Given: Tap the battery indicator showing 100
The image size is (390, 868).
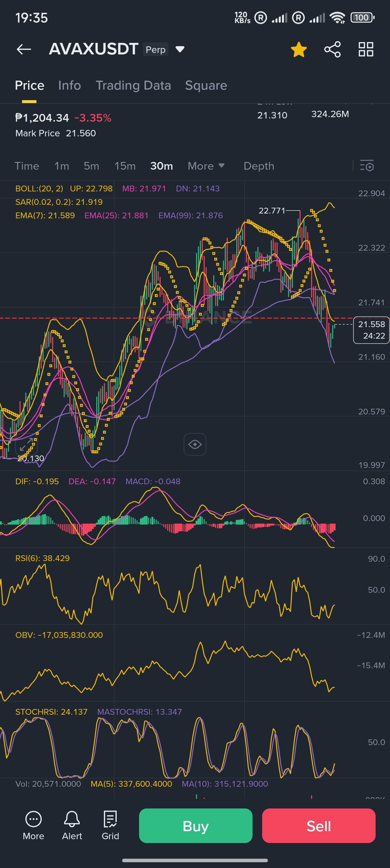Looking at the screenshot, I should (363, 18).
